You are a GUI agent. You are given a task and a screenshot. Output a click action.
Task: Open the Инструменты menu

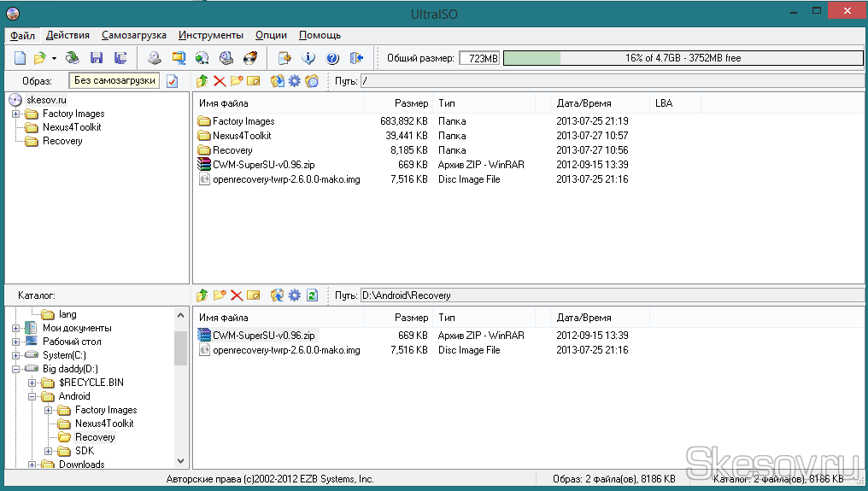click(211, 35)
